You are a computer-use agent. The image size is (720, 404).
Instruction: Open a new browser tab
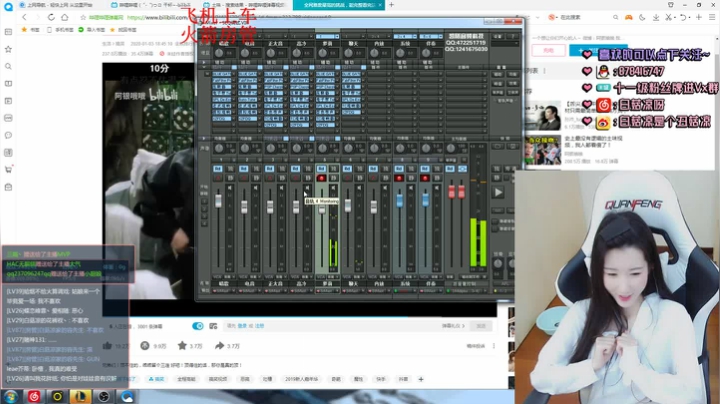(x=391, y=5)
